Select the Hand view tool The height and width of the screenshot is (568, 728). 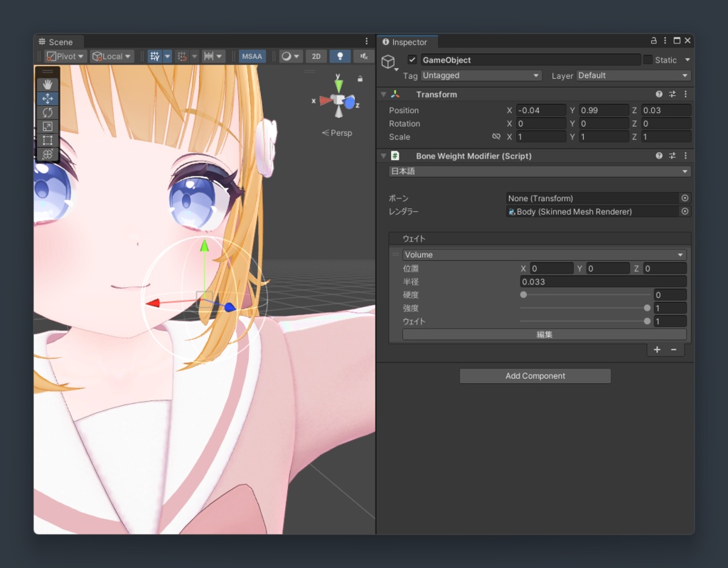[x=48, y=85]
